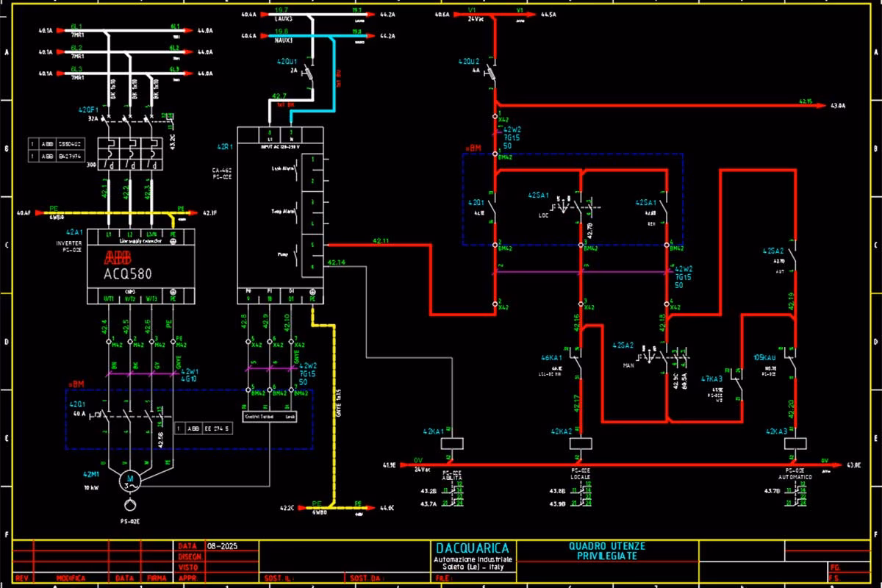This screenshot has height=588, width=882.
Task: Click the CA-462 device code
Action: tap(223, 171)
